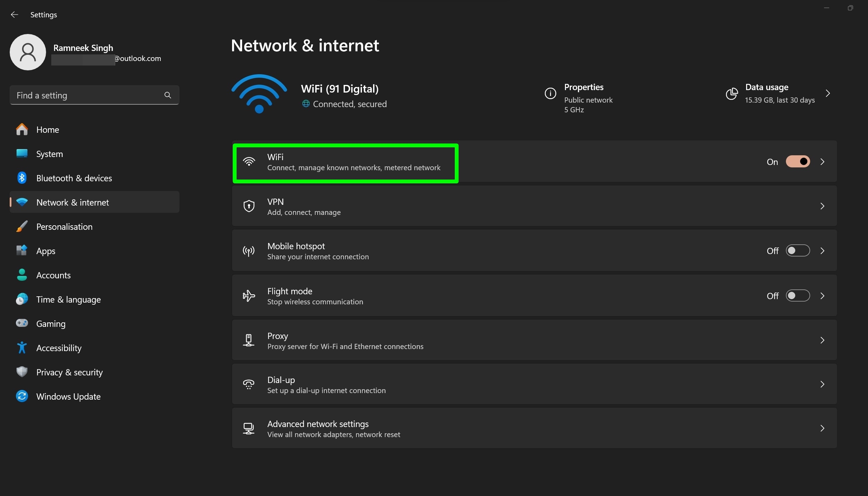Open System settings in the sidebar
868x496 pixels.
[x=94, y=154]
